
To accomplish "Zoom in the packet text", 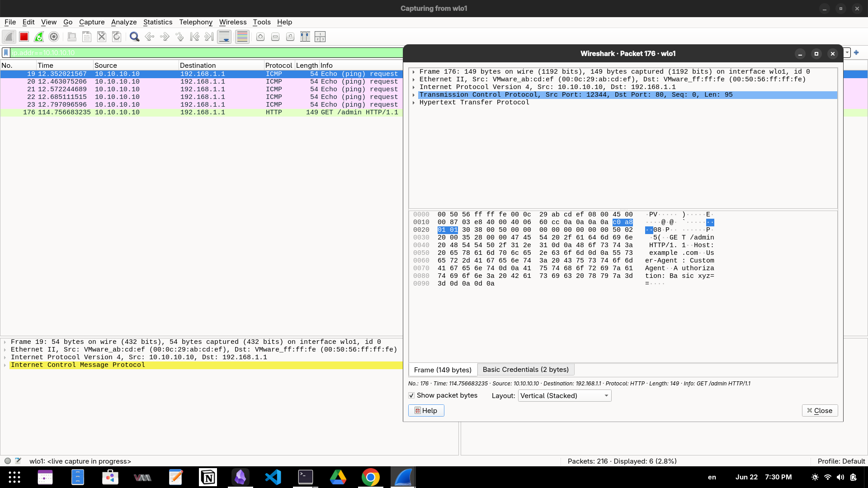I will (x=260, y=37).
